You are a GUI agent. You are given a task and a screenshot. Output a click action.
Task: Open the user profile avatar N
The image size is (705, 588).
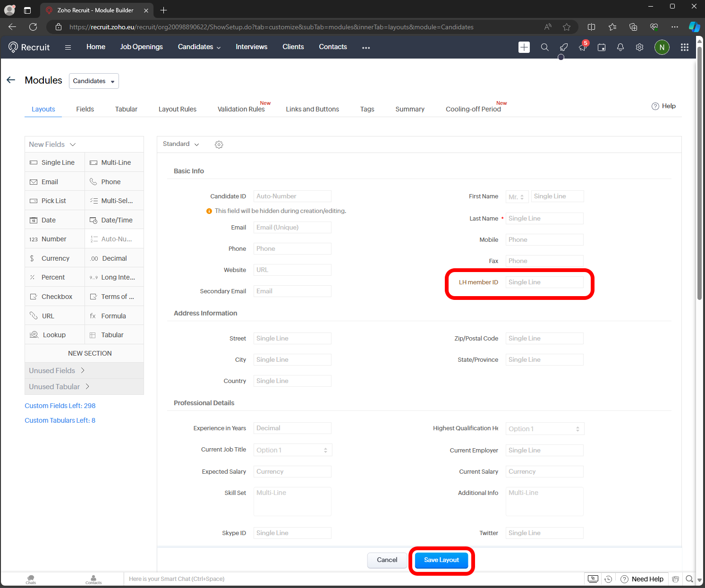coord(662,47)
